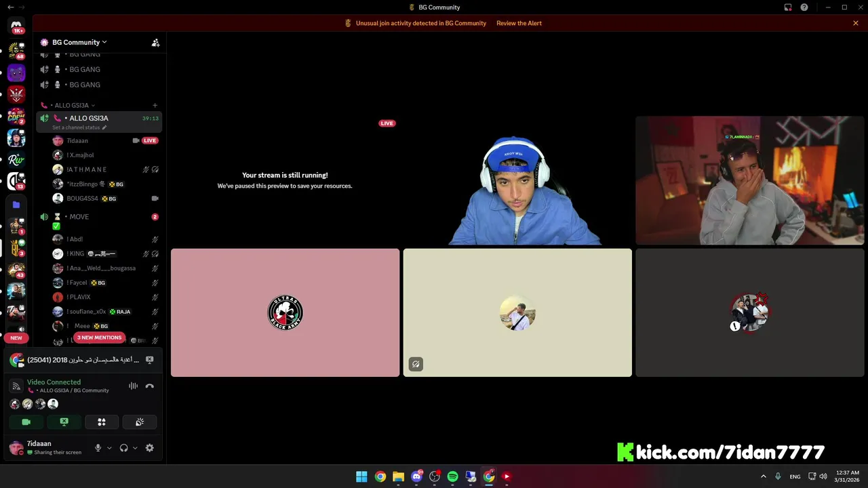Select the ALLO GSI3A voice channel

click(99, 122)
